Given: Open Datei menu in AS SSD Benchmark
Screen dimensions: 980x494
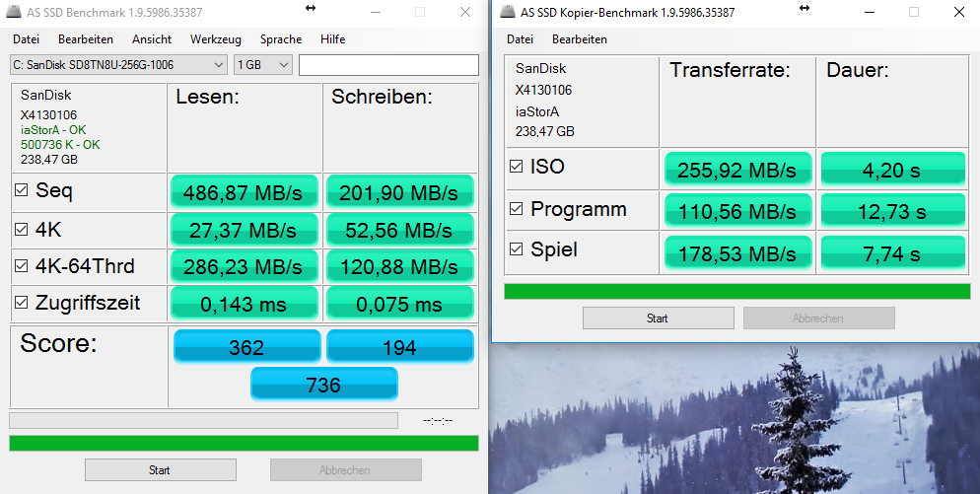Looking at the screenshot, I should [26, 38].
